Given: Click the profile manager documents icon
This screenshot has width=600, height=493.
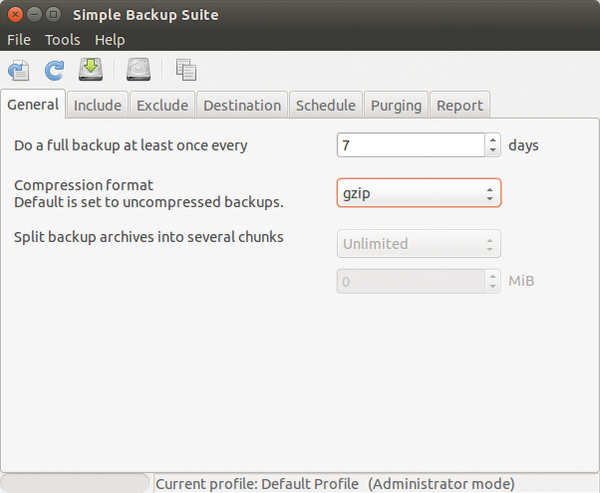Looking at the screenshot, I should coord(186,70).
